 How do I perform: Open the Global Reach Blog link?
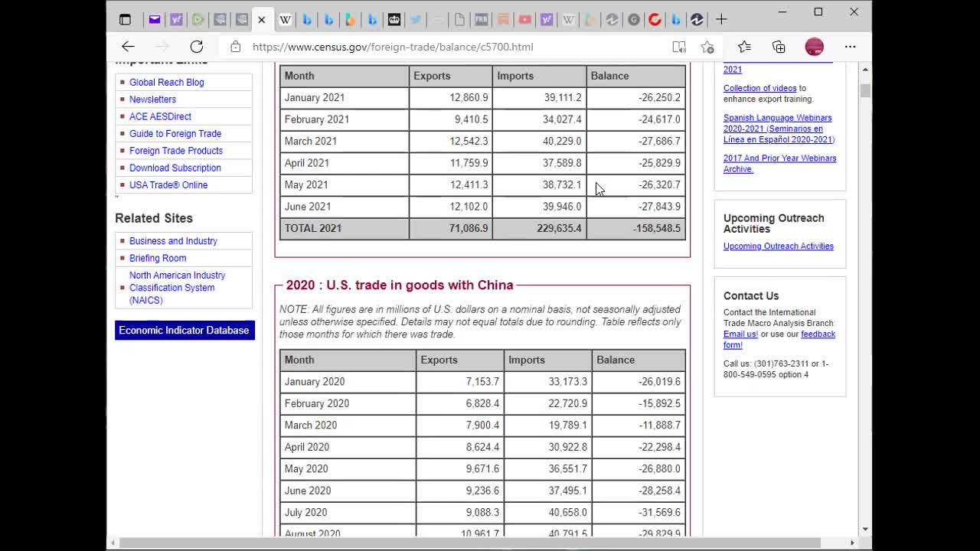tap(166, 82)
